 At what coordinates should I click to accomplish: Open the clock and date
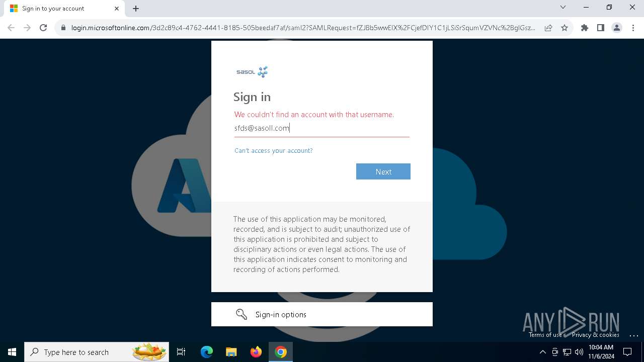601,352
